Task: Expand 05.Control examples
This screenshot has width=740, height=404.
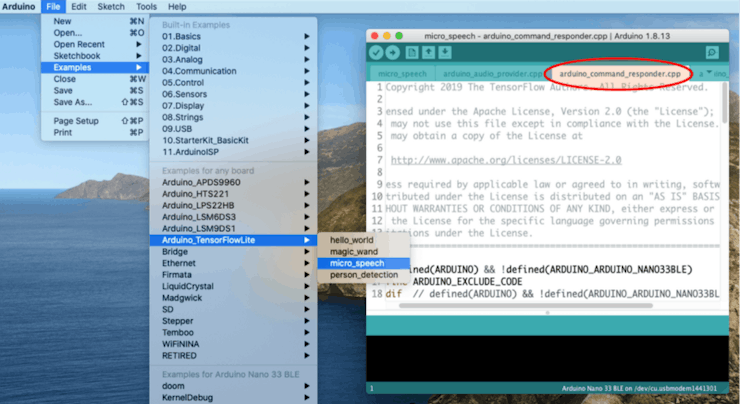Action: coord(233,83)
